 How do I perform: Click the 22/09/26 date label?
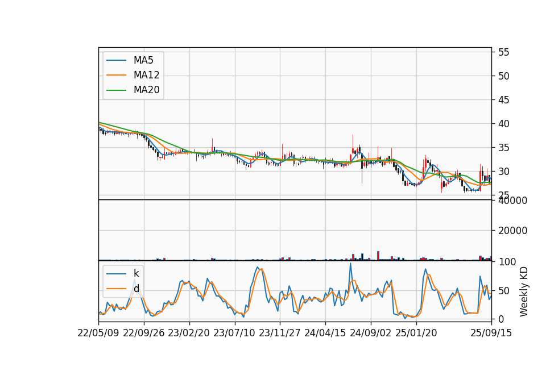144,333
